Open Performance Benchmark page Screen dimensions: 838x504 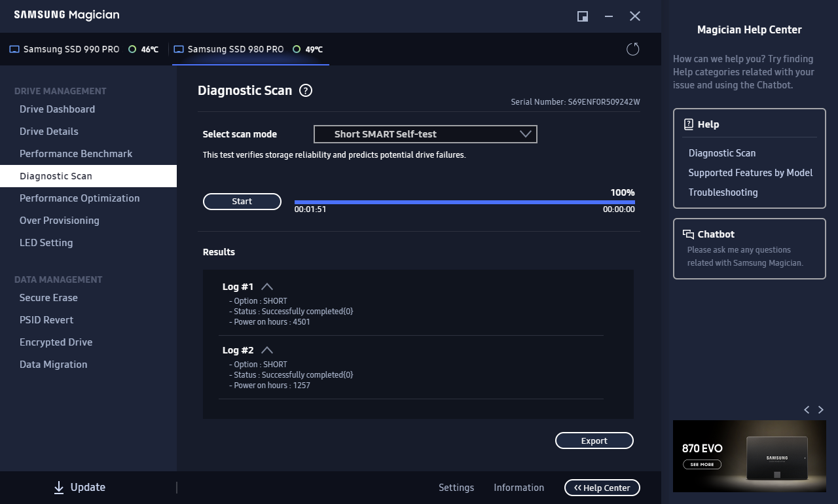(88, 154)
